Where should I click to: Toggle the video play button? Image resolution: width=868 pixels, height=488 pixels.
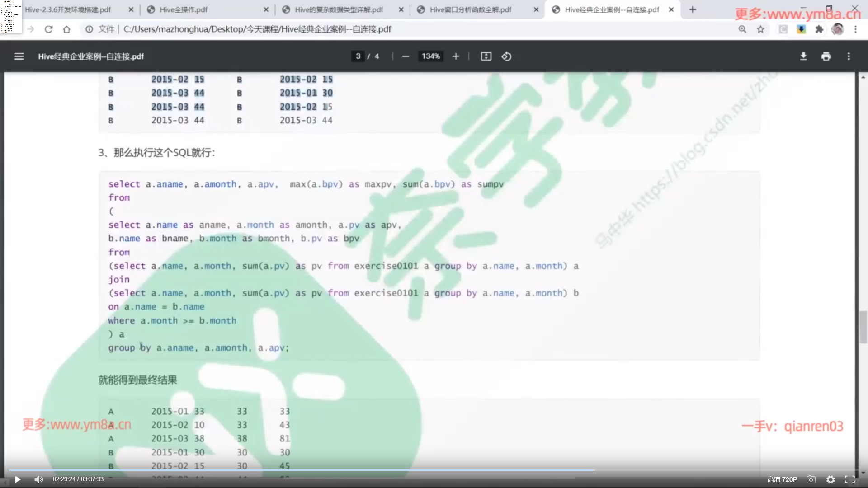click(x=18, y=479)
